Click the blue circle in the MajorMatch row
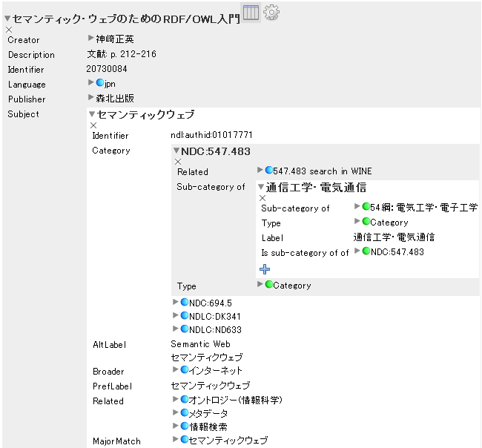This screenshot has height=448, width=482. [x=185, y=439]
